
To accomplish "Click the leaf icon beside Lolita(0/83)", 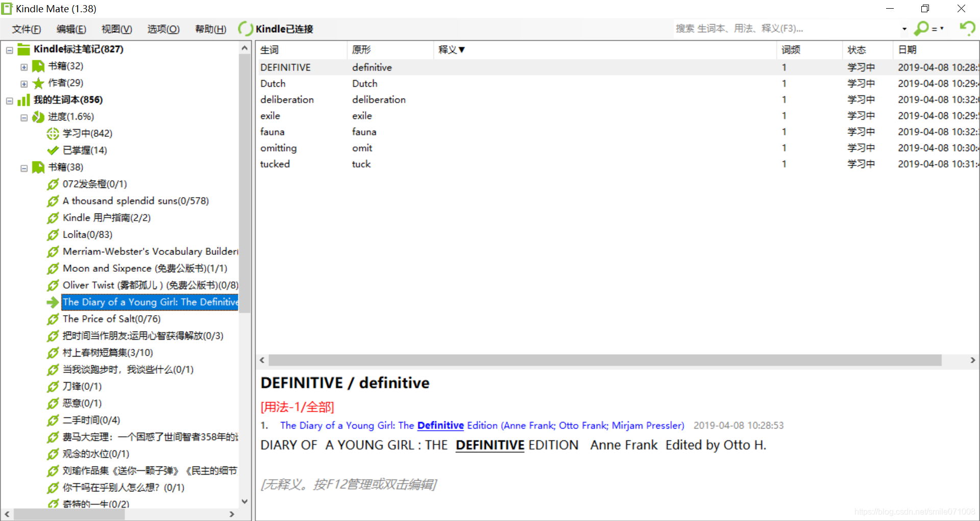I will click(53, 234).
